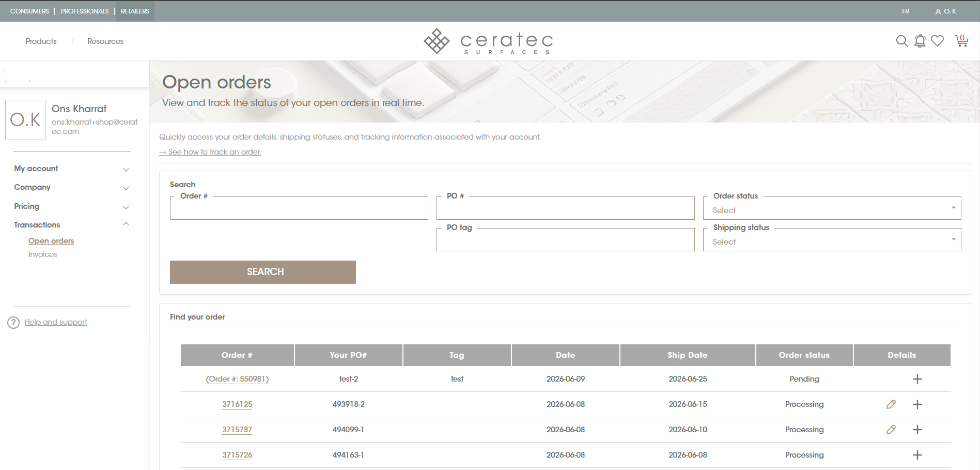980x470 pixels.
Task: Expand details for order 550981
Action: tap(917, 379)
